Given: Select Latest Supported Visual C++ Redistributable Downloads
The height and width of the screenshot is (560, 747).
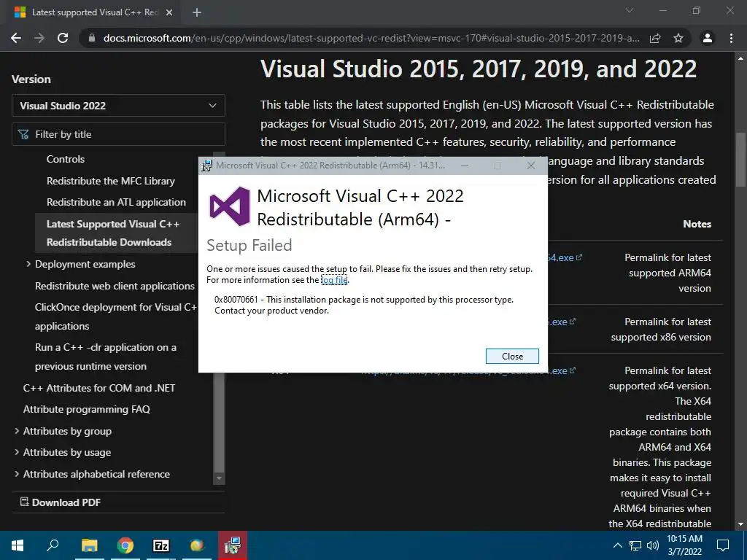Looking at the screenshot, I should (116, 233).
